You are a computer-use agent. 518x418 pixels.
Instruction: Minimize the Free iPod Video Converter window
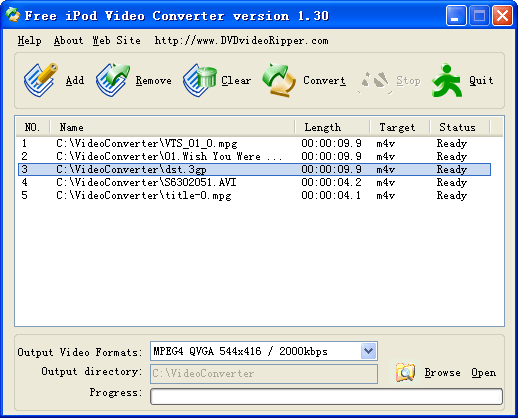pyautogui.click(x=456, y=16)
